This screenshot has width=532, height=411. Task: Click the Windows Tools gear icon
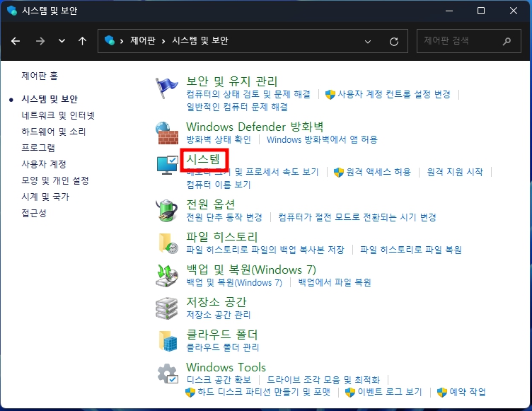(168, 374)
